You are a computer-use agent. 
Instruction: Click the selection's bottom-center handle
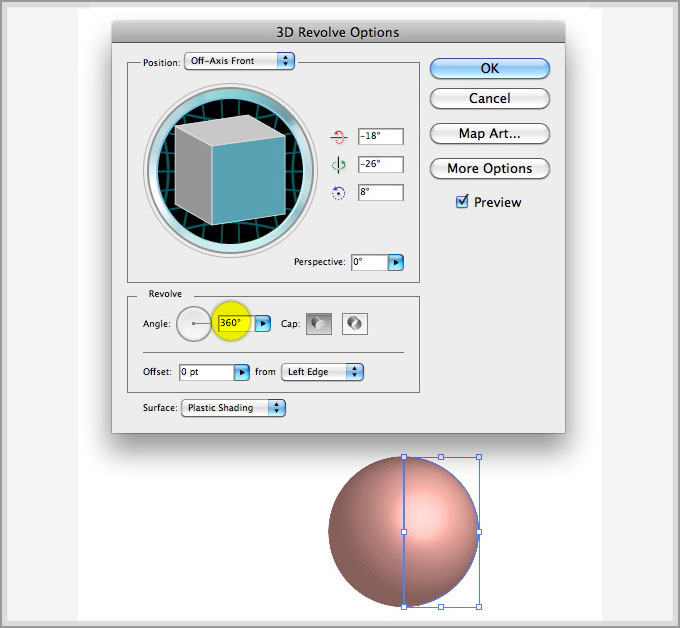(441, 607)
